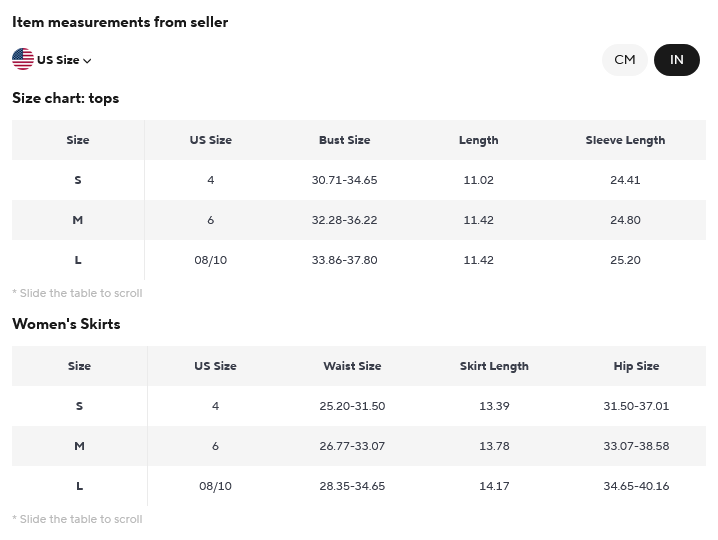
Task: Open the US Size region dropdown
Action: 52,60
